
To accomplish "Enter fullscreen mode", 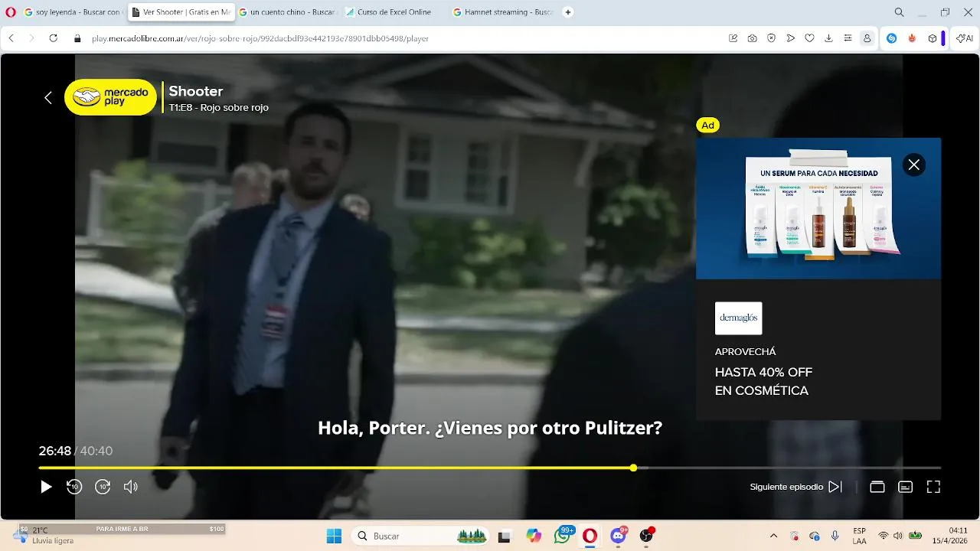I will click(933, 487).
